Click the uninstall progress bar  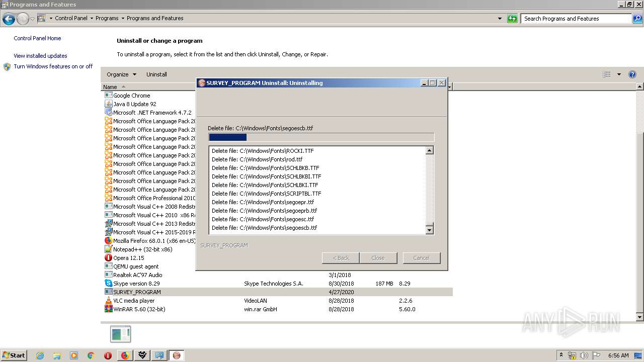coord(321,137)
